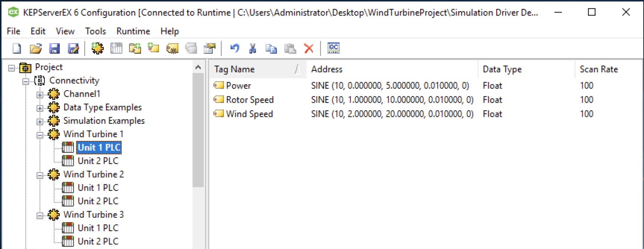Image resolution: width=644 pixels, height=249 pixels.
Task: Select the highlighted Unit 1 PLC device
Action: (99, 148)
